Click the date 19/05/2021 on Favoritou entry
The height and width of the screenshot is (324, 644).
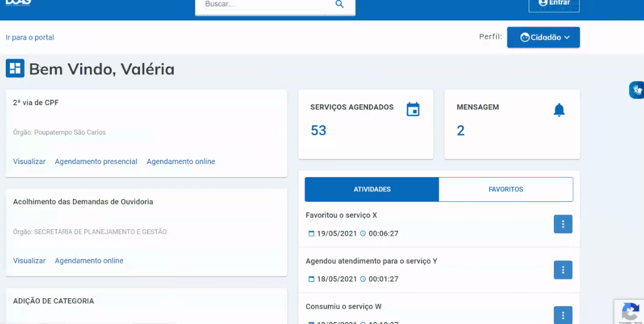pyautogui.click(x=337, y=233)
